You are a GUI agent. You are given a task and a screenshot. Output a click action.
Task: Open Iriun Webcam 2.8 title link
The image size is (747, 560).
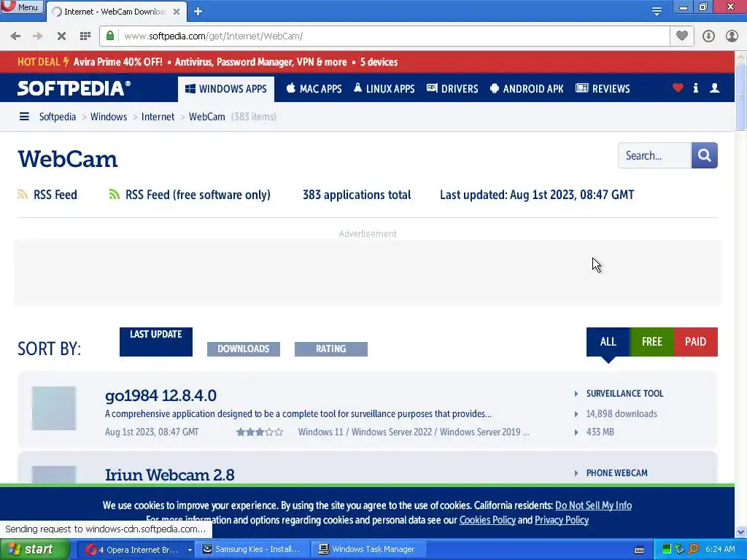point(169,475)
